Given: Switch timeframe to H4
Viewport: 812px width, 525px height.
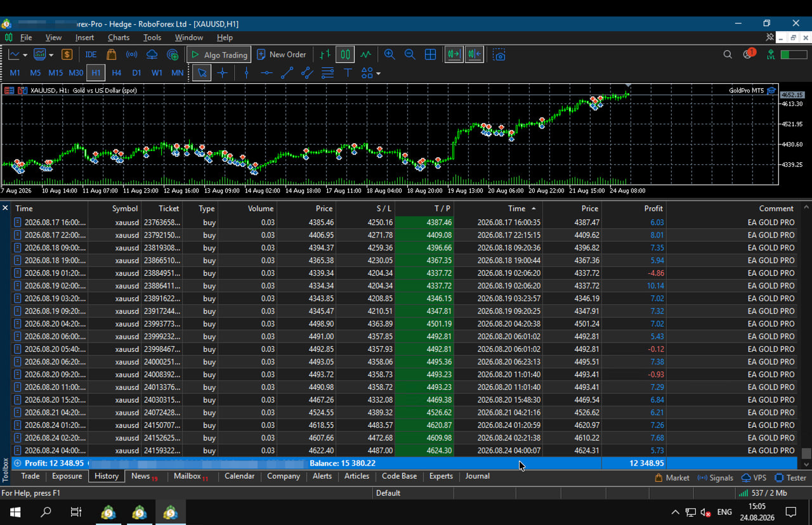Looking at the screenshot, I should pos(116,73).
